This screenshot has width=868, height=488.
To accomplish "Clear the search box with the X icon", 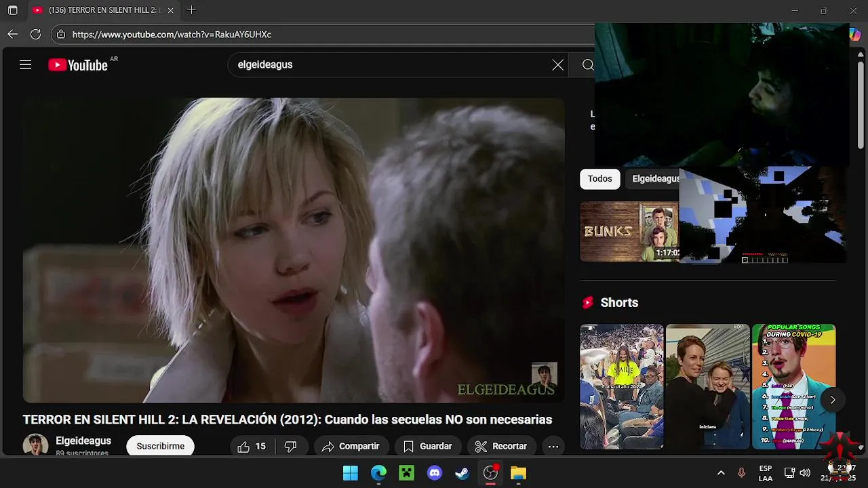I will [557, 65].
